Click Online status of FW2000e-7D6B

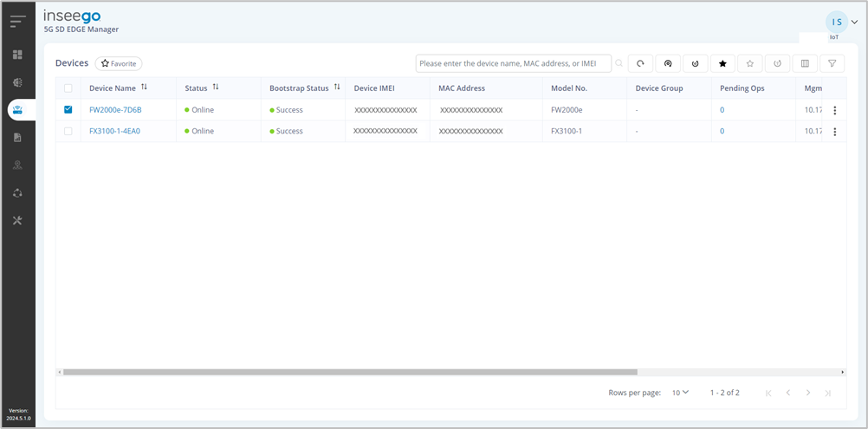(x=199, y=109)
